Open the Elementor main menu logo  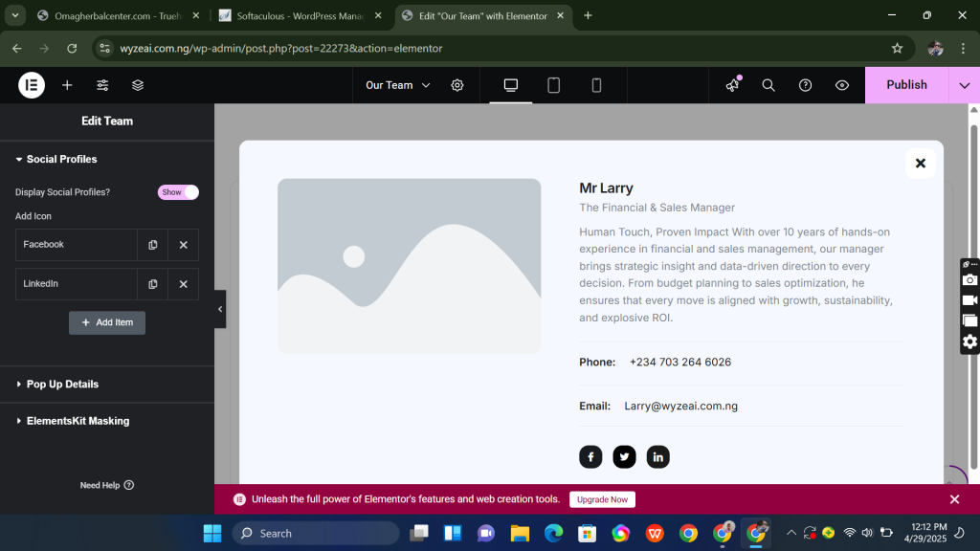[32, 85]
